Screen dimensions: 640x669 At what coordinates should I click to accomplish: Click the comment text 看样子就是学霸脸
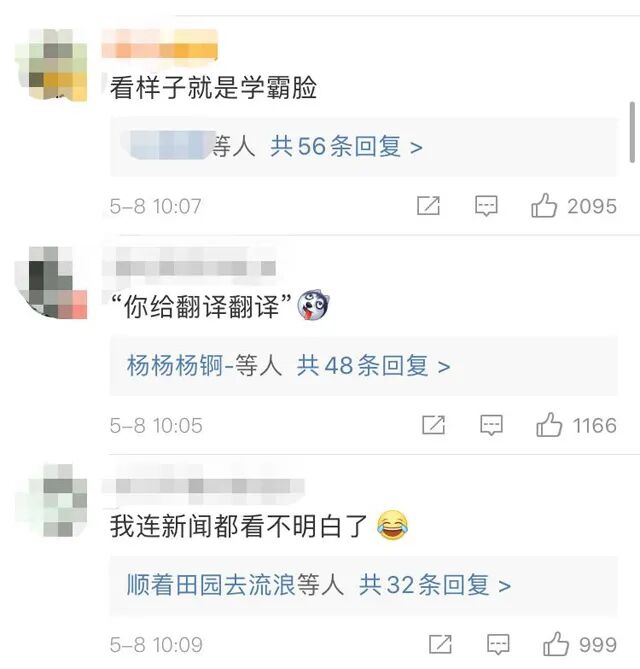(213, 88)
